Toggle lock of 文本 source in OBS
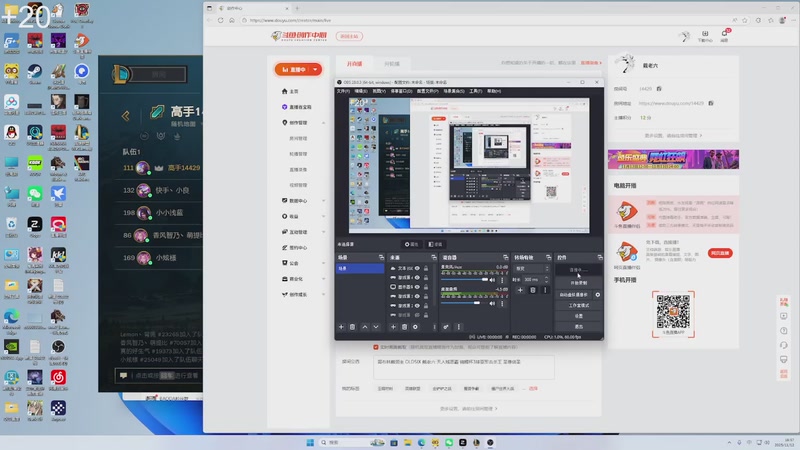Viewport: 800px width, 450px height. click(x=426, y=268)
